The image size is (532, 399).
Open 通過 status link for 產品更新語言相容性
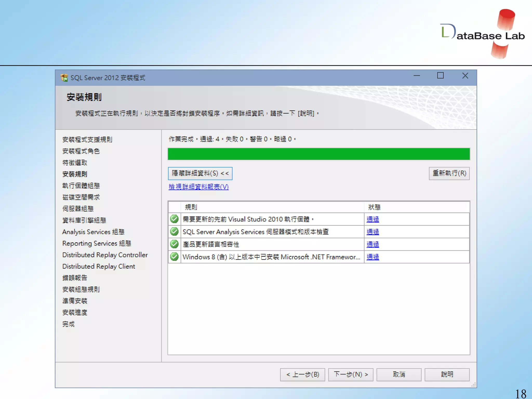[373, 244]
